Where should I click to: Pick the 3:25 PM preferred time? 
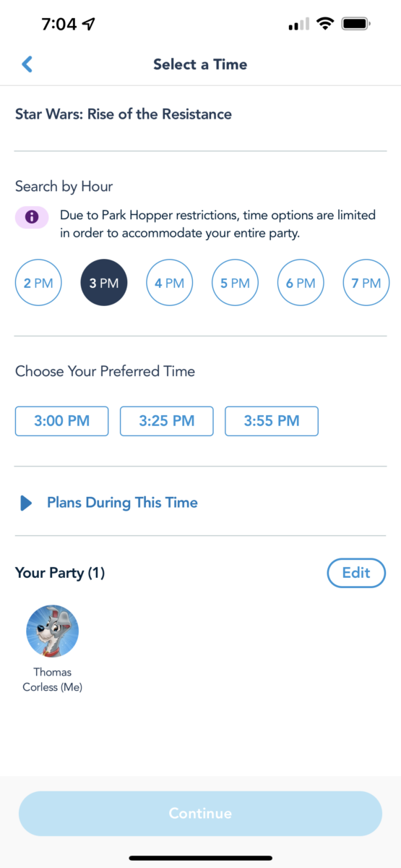pyautogui.click(x=167, y=421)
